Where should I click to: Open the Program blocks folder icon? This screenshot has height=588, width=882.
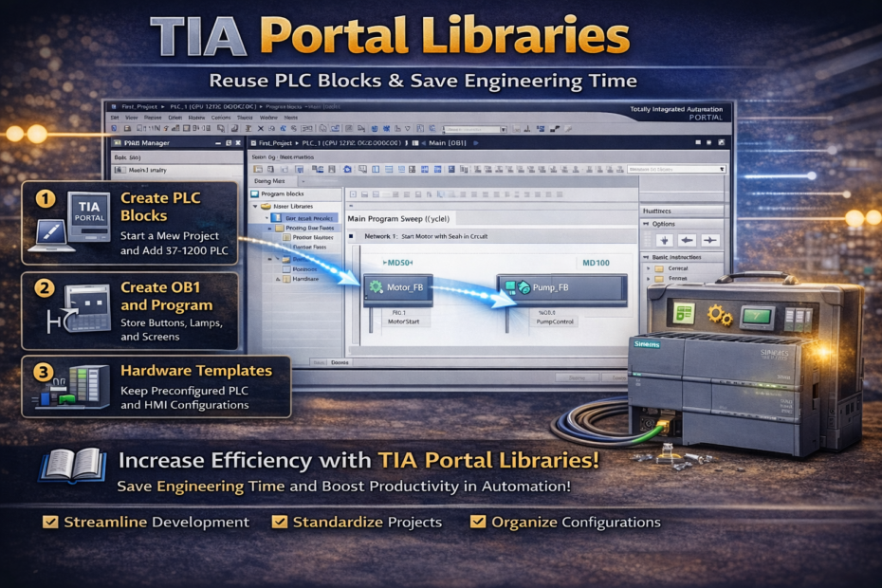pos(254,194)
